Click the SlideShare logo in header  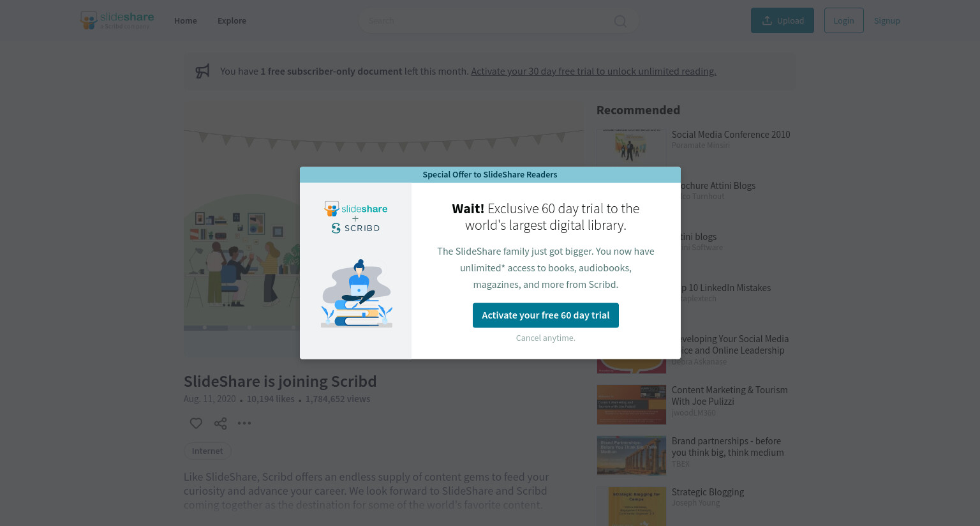tap(117, 20)
